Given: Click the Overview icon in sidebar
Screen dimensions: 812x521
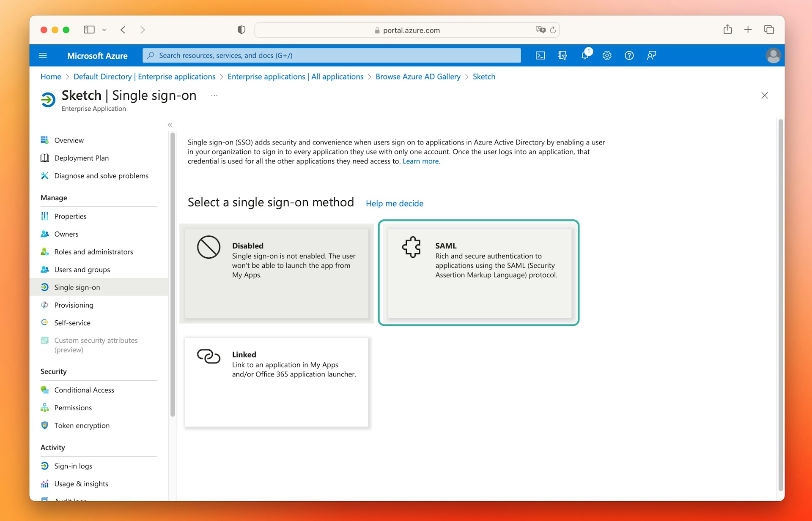Looking at the screenshot, I should point(44,140).
